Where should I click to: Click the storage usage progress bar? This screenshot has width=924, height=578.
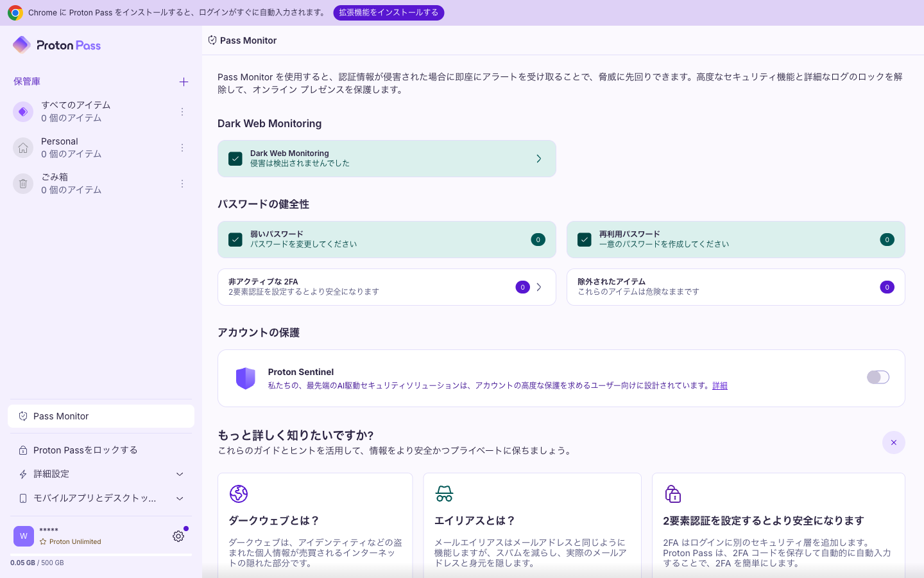coord(101,555)
